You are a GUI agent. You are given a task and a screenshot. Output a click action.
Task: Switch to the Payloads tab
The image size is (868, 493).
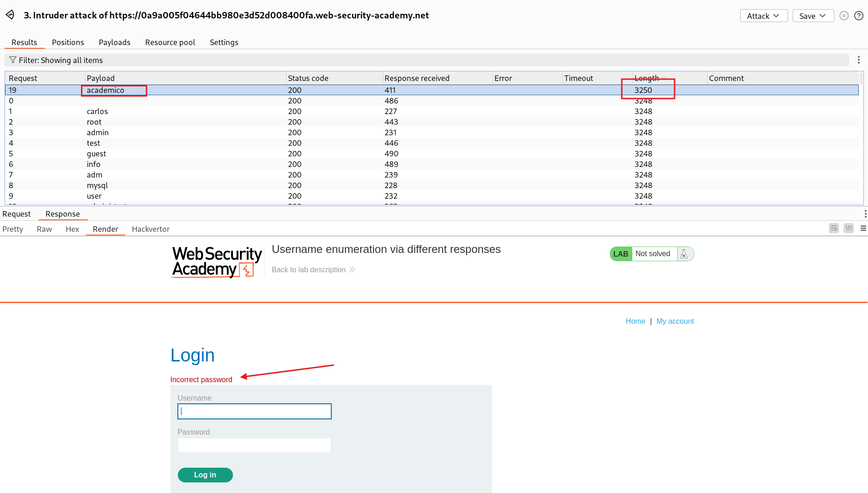(114, 42)
